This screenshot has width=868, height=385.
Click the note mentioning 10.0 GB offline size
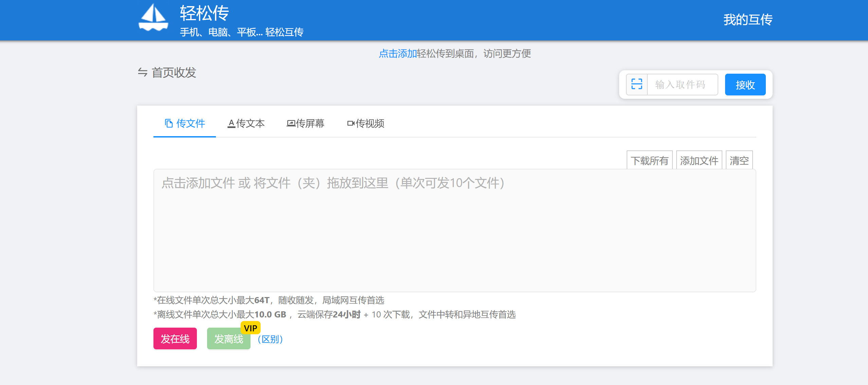(335, 314)
